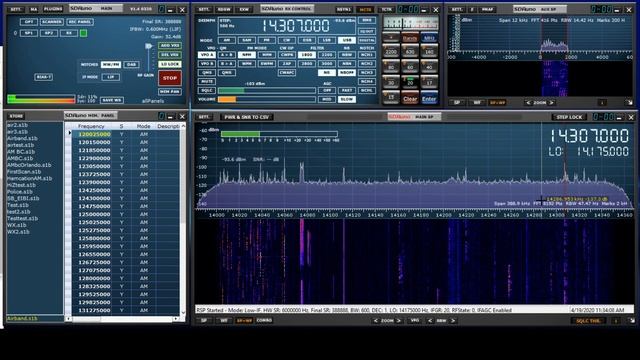Select the 15 band keypad button

click(x=391, y=98)
